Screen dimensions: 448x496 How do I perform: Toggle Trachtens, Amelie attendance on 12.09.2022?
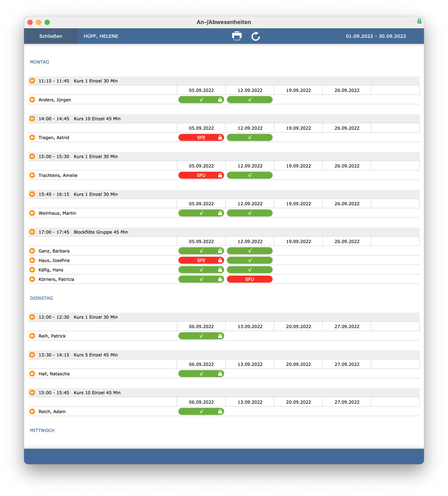coord(250,175)
